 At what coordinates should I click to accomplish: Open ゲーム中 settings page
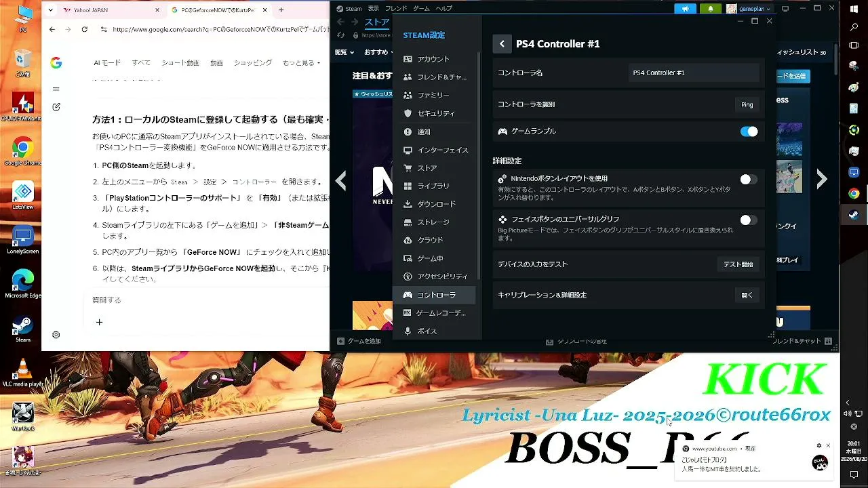tap(434, 258)
